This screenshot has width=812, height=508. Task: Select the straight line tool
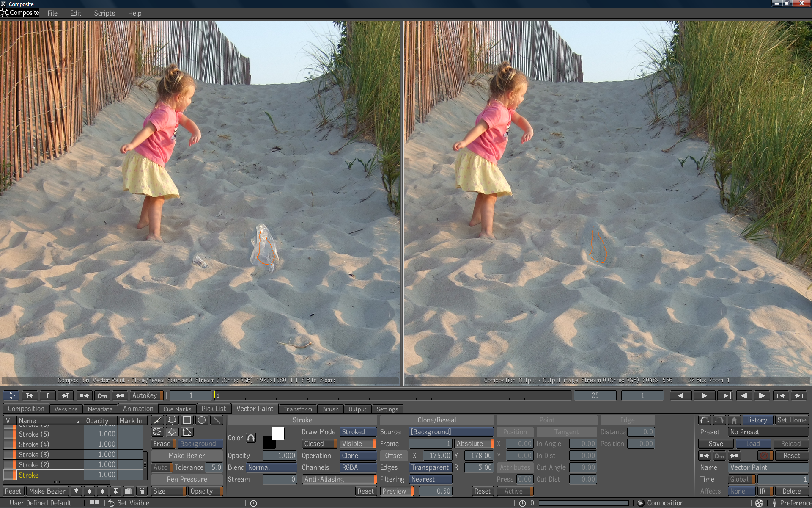point(217,420)
